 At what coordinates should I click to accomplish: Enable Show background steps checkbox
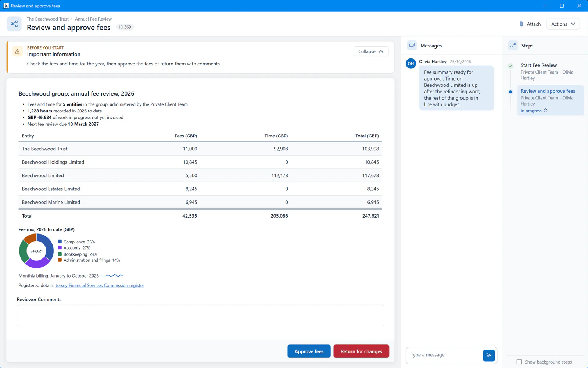click(519, 362)
